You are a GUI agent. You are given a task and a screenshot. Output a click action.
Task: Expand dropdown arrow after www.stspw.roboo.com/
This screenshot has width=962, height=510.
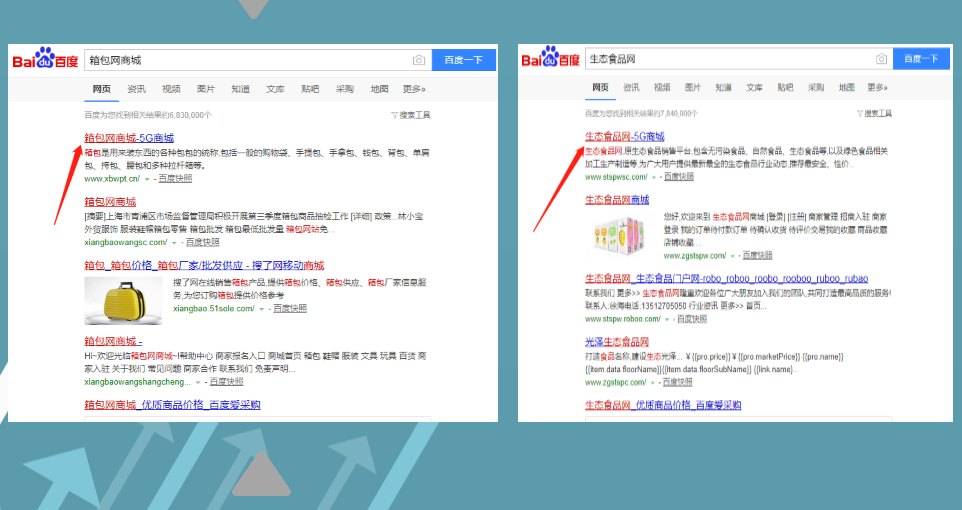(668, 320)
